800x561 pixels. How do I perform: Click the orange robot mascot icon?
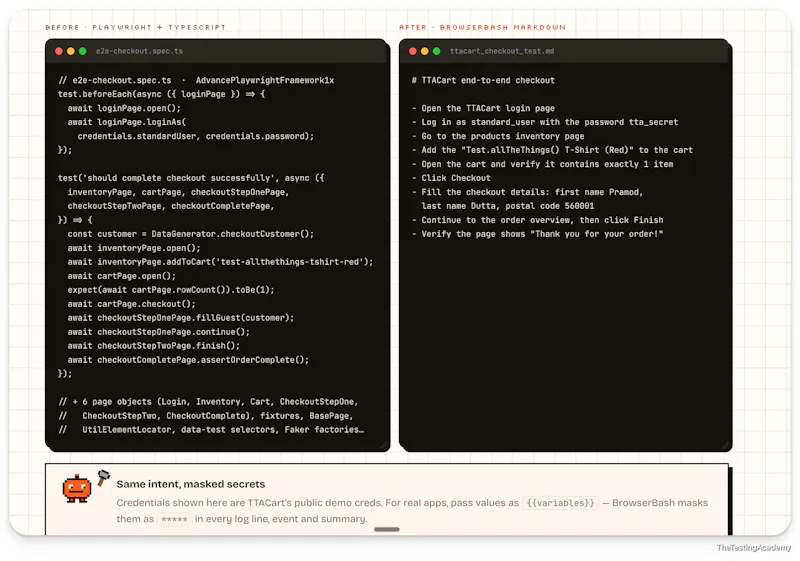[77, 489]
